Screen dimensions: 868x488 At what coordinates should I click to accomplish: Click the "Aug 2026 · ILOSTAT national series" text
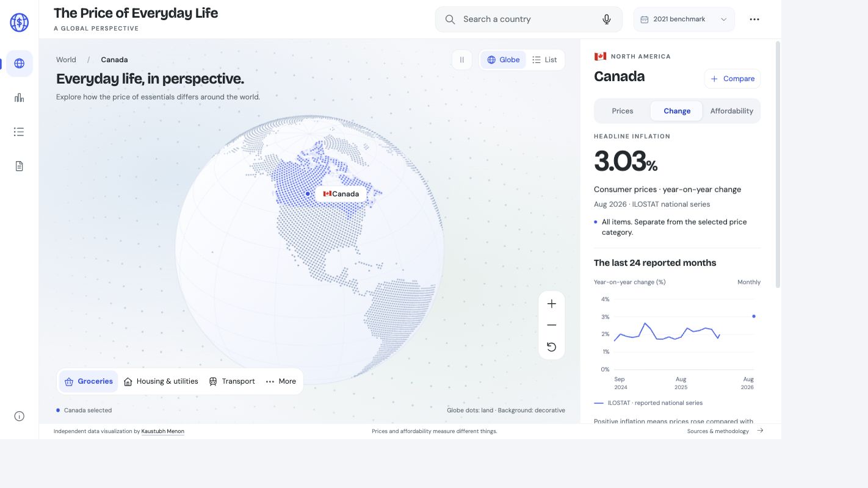click(652, 204)
